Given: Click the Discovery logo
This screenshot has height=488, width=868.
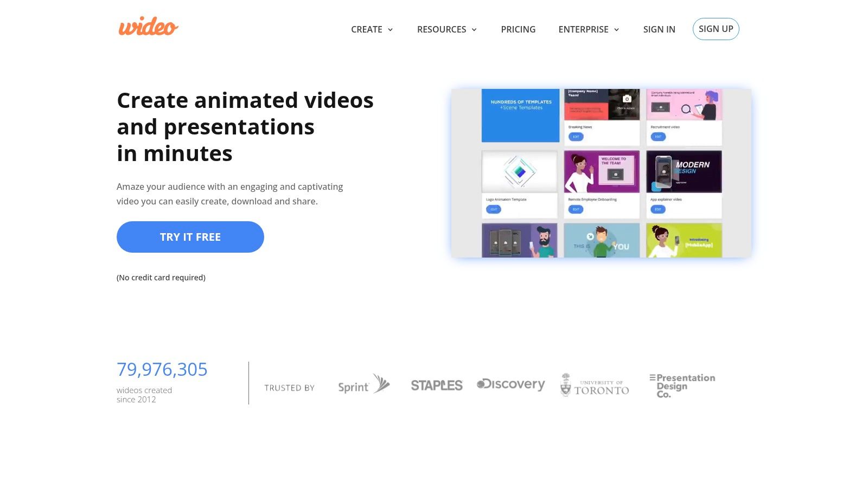Looking at the screenshot, I should tap(510, 384).
